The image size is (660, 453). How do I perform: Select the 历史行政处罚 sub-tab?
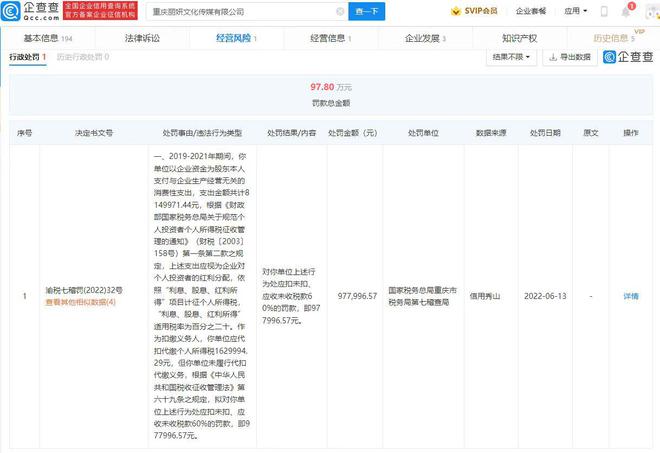[x=83, y=58]
